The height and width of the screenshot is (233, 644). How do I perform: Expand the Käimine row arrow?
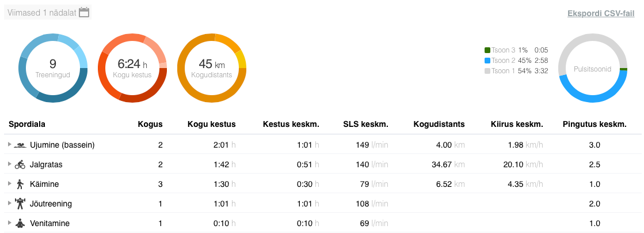pos(9,184)
